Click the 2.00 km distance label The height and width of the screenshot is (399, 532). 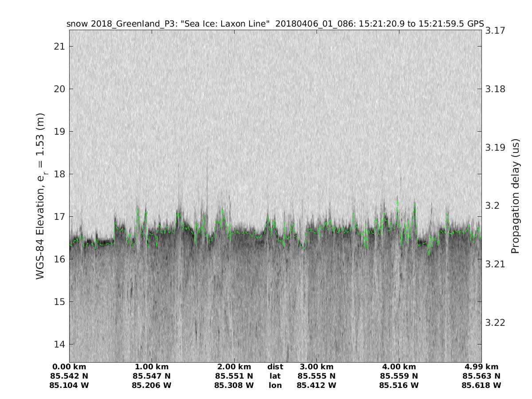[x=234, y=367]
